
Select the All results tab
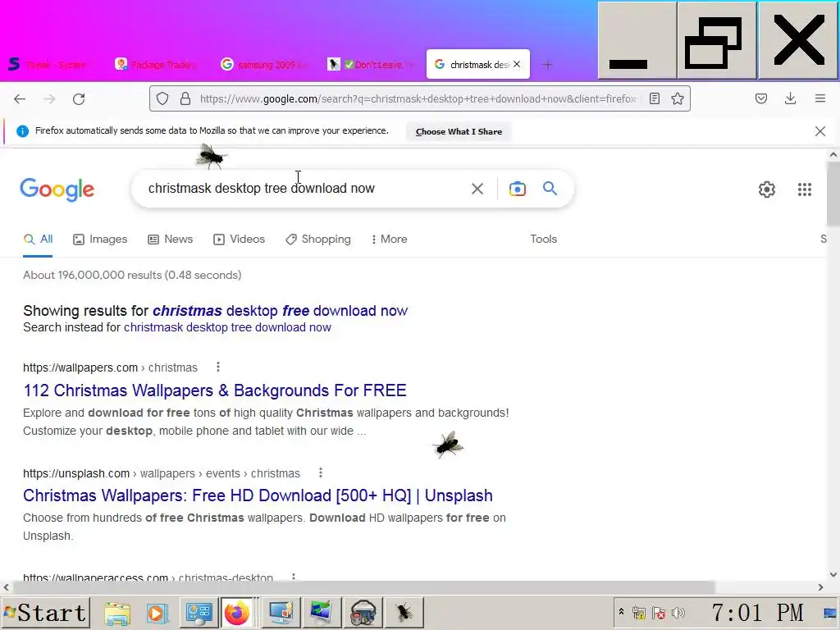(38, 240)
